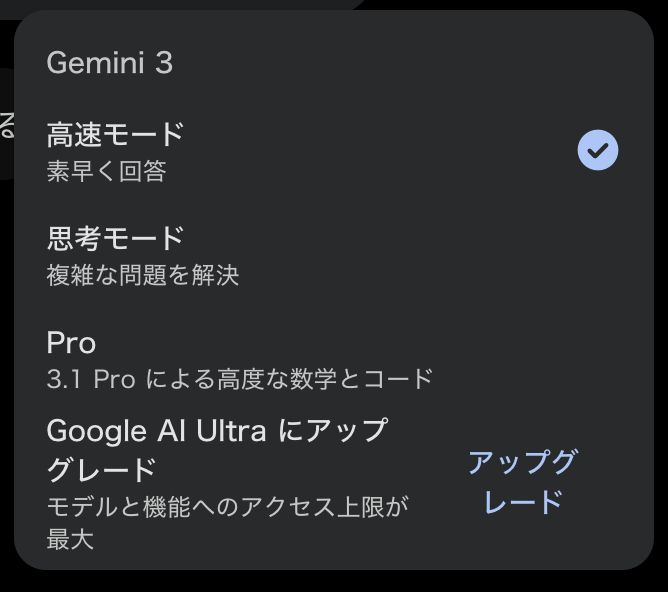Click the blue checkmark icon beside 高速モード
The height and width of the screenshot is (592, 668).
tap(598, 150)
